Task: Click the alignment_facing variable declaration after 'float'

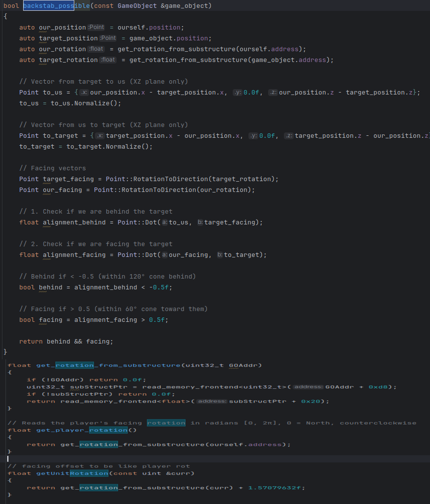Action: click(74, 255)
